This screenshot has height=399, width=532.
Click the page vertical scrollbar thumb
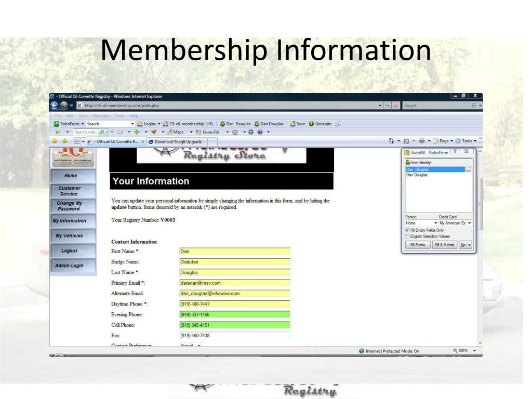[x=480, y=204]
